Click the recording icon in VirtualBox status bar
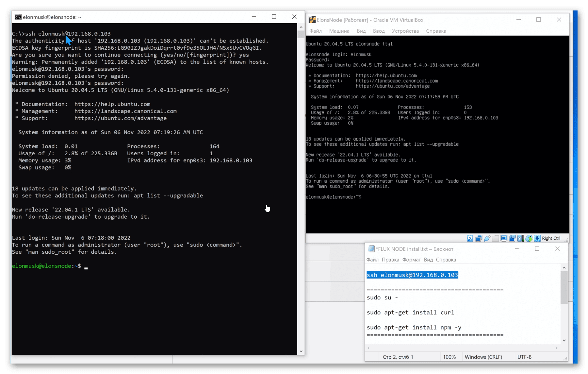 pos(512,238)
